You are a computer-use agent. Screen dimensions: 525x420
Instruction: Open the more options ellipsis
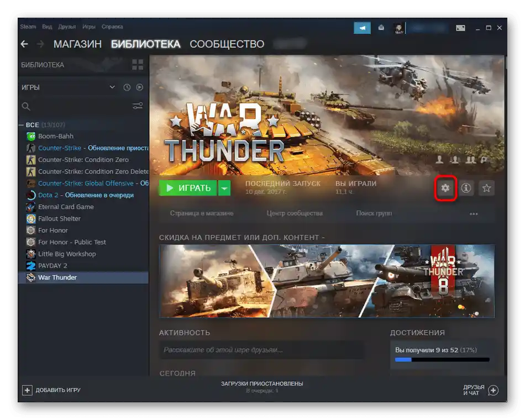coord(474,214)
